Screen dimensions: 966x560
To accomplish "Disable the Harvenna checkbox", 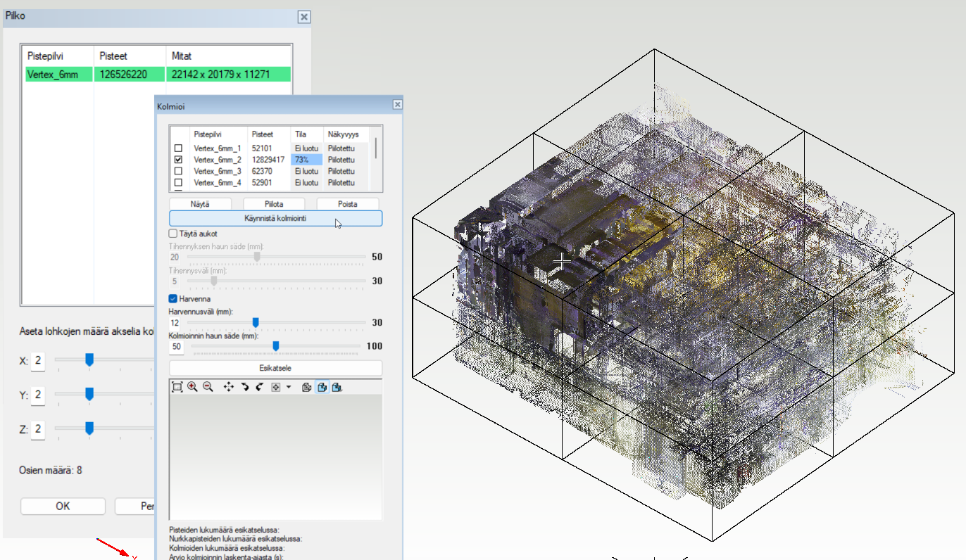I will (x=173, y=299).
